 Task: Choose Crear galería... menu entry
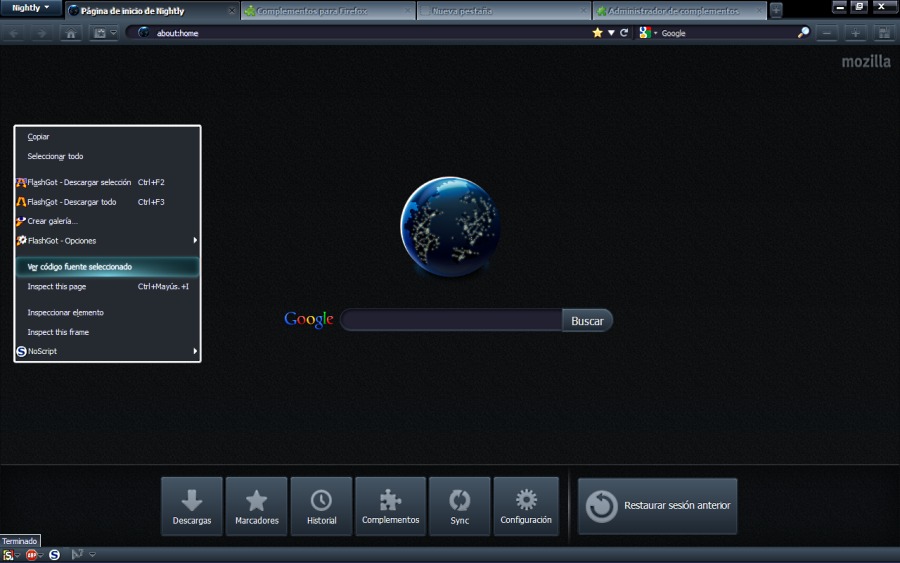(x=107, y=221)
